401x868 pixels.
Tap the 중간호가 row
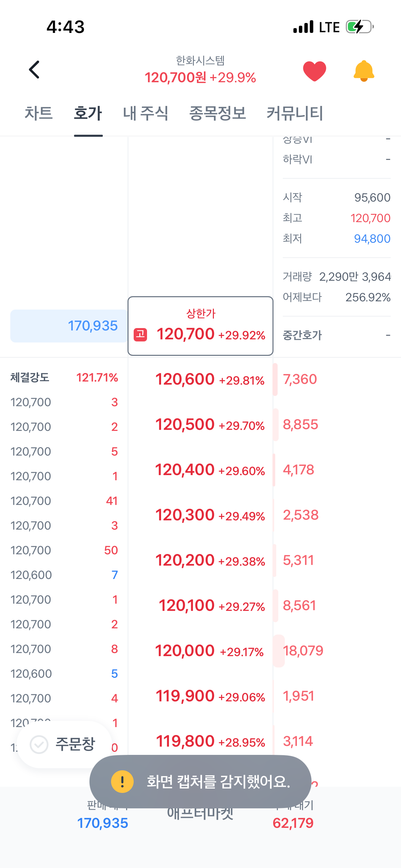(x=337, y=335)
